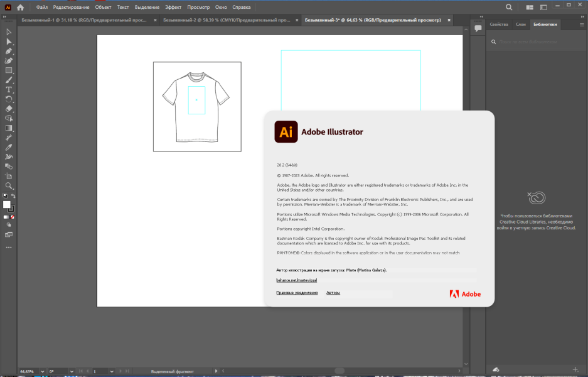Swap fill and stroke colors
Screen dimensions: 588x377
(x=13, y=196)
